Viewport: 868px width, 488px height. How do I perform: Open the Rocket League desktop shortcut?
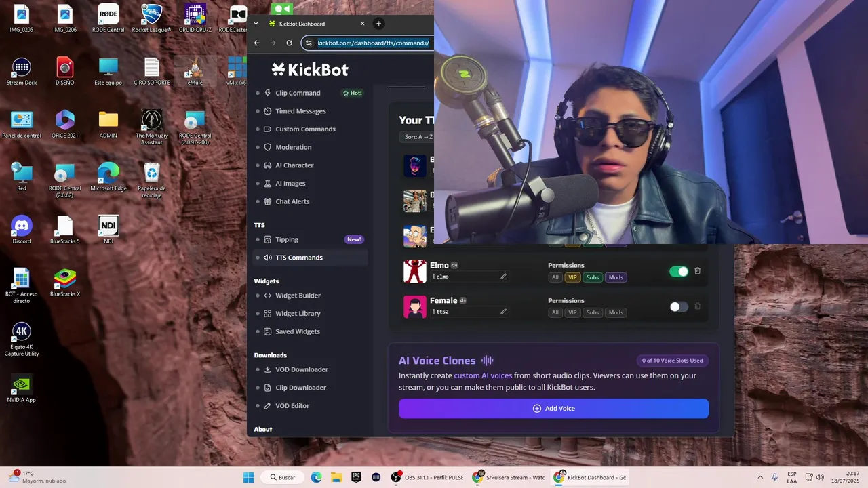pyautogui.click(x=151, y=19)
